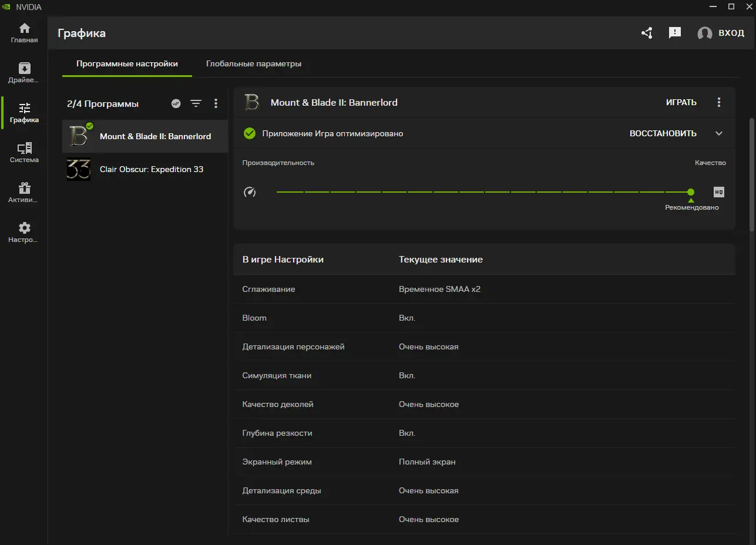756x545 pixels.
Task: Click the Bannerlord logo in details header
Action: click(x=251, y=102)
